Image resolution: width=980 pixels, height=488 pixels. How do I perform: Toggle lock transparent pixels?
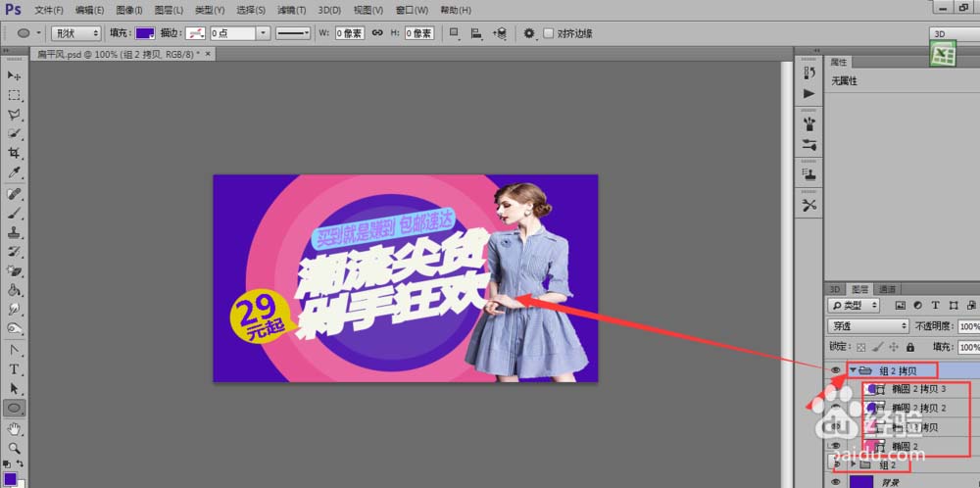tap(861, 347)
